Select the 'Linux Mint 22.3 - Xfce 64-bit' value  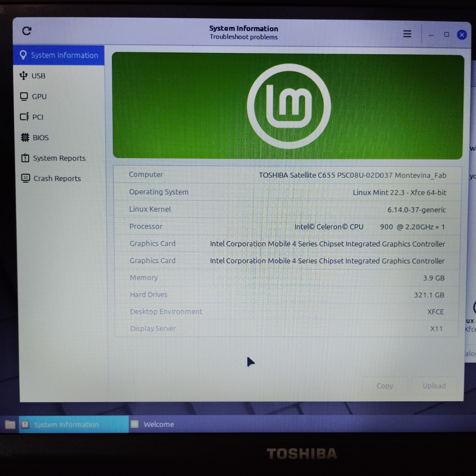coord(399,192)
